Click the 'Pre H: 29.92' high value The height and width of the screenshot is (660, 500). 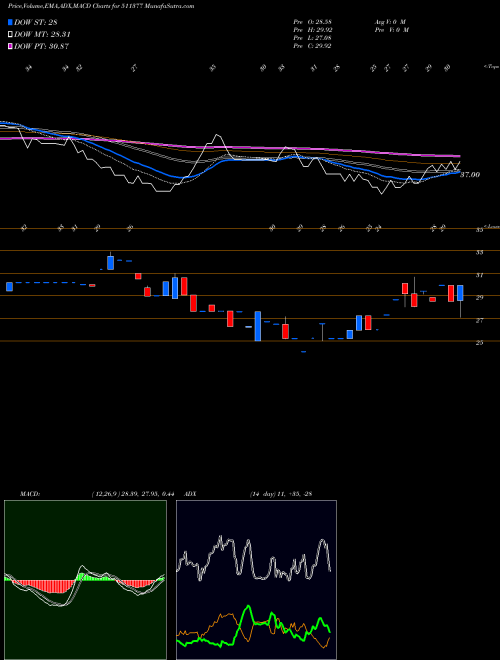click(312, 30)
